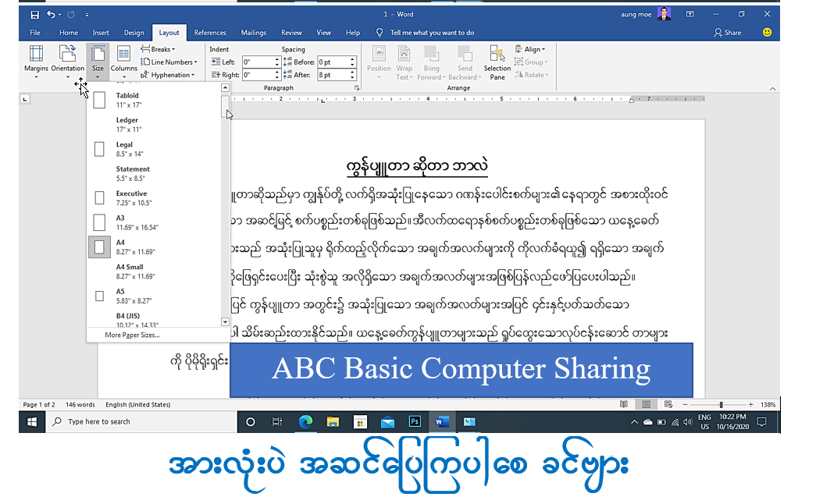Click the Ribbon Display Options icon
816x504 pixels.
point(690,14)
